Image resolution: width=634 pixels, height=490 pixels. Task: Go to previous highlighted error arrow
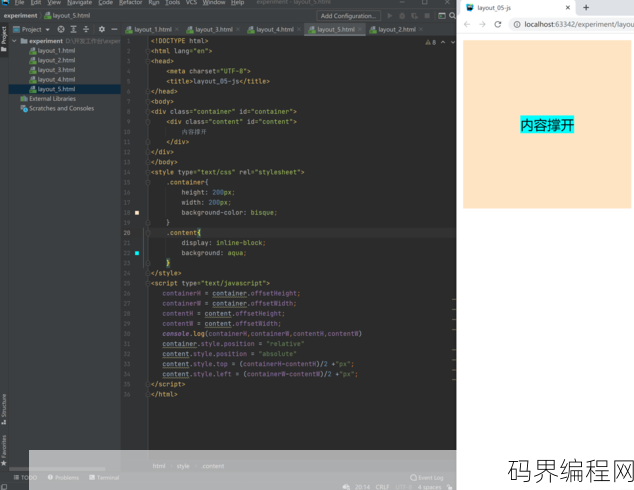click(443, 42)
